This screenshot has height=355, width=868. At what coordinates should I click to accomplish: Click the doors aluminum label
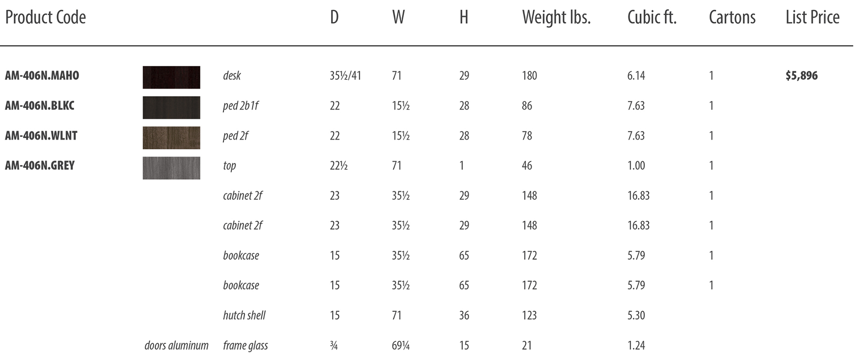(176, 345)
